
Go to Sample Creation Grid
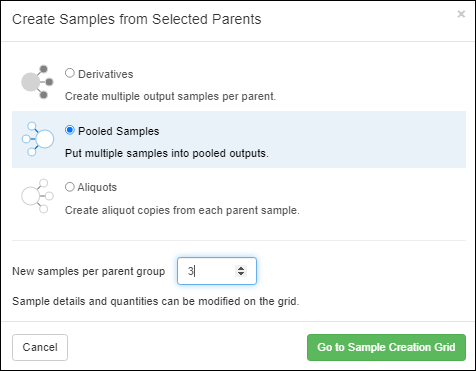(x=386, y=347)
